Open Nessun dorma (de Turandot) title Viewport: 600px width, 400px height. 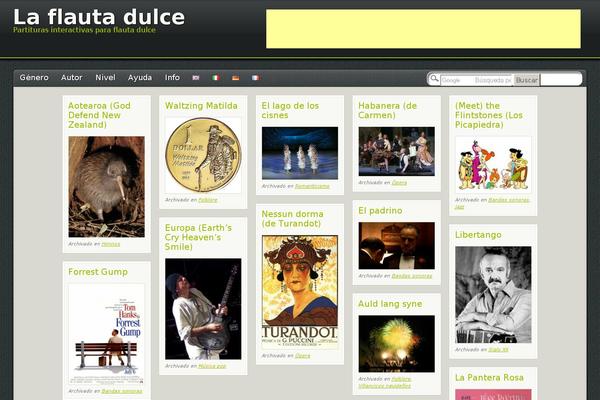[x=292, y=219]
